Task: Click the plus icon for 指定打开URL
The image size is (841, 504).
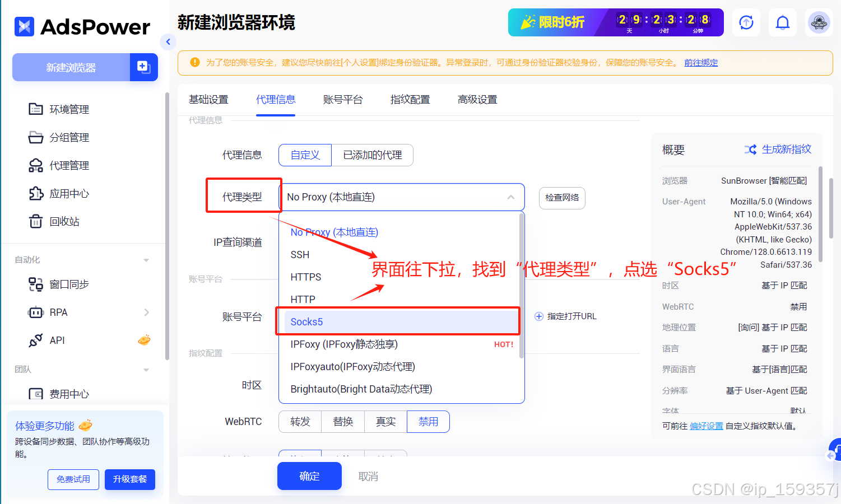Action: coord(539,316)
